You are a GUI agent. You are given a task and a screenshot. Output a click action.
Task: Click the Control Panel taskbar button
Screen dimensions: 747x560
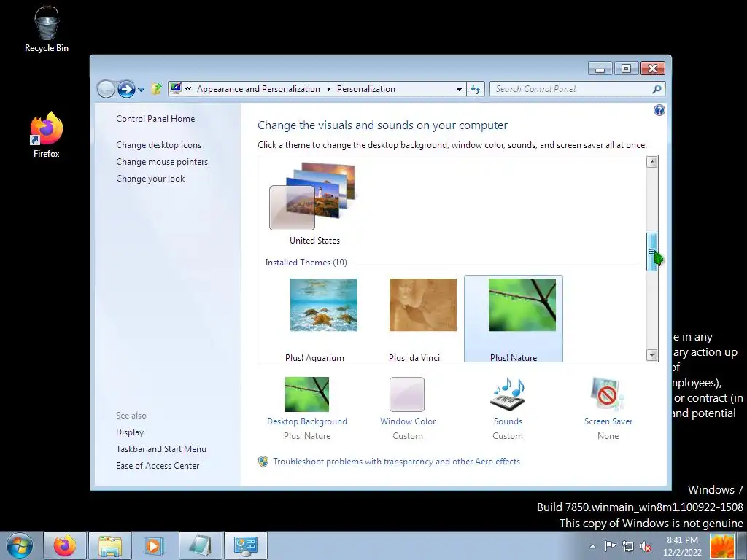246,545
